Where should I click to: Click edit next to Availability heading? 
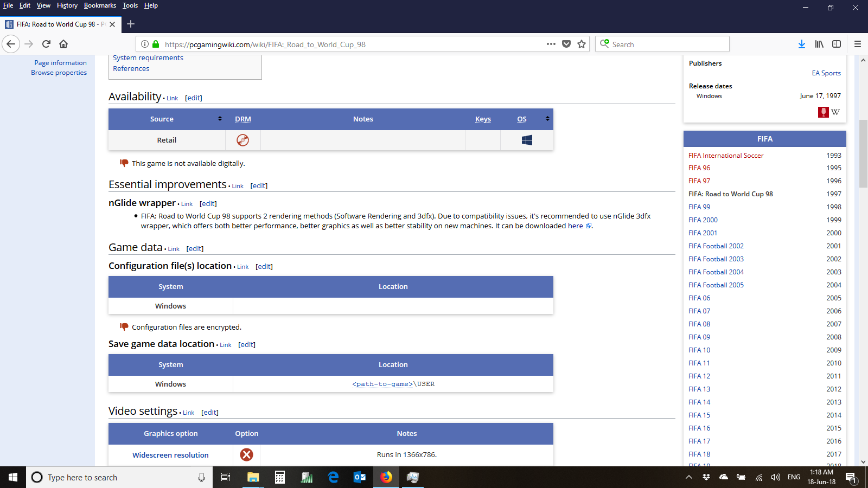(x=194, y=98)
